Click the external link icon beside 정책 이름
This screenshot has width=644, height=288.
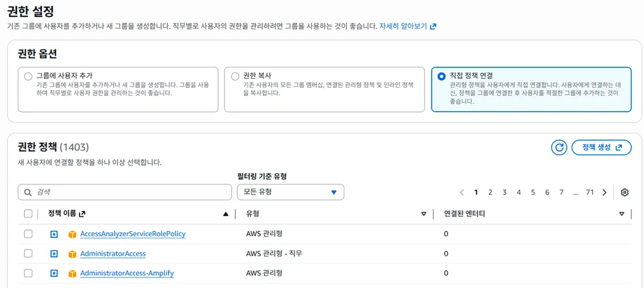click(82, 214)
